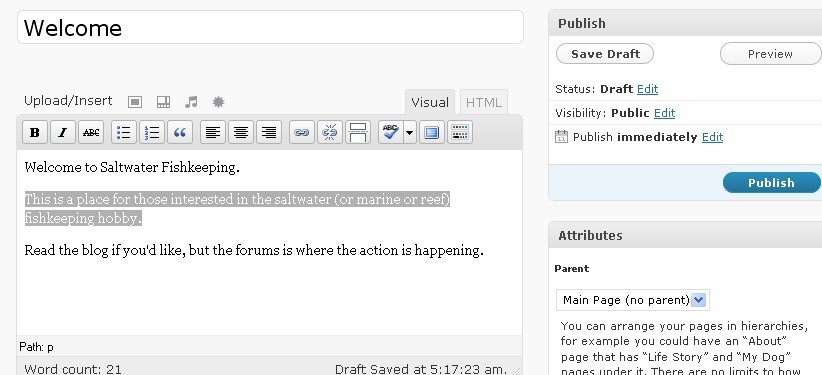Click the blue Publish button
The height and width of the screenshot is (375, 822).
tap(771, 183)
